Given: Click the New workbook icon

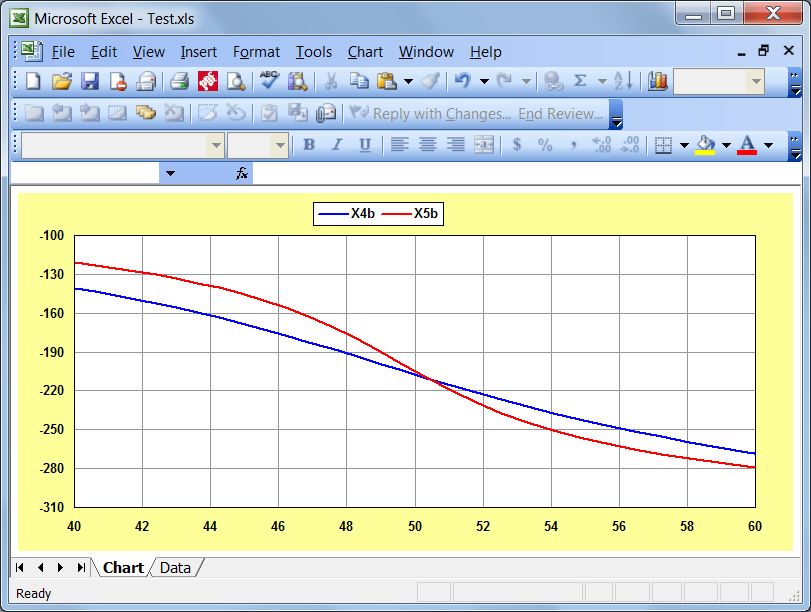Looking at the screenshot, I should tap(34, 81).
